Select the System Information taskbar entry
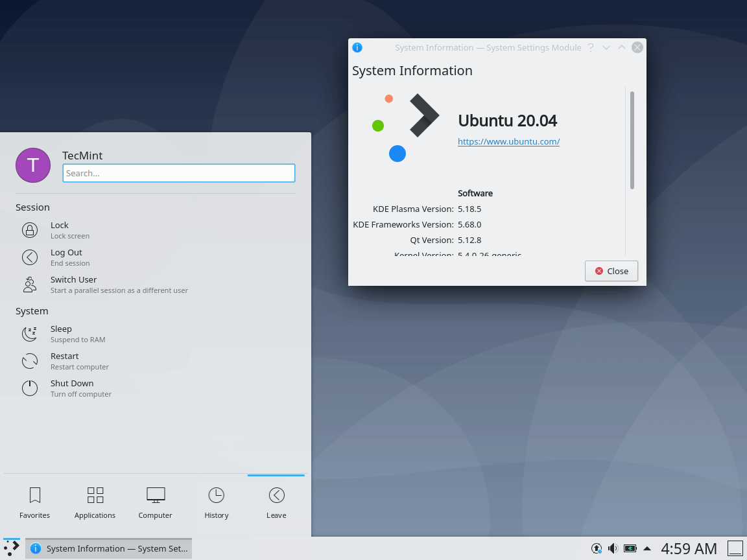The height and width of the screenshot is (560, 747). pyautogui.click(x=107, y=548)
